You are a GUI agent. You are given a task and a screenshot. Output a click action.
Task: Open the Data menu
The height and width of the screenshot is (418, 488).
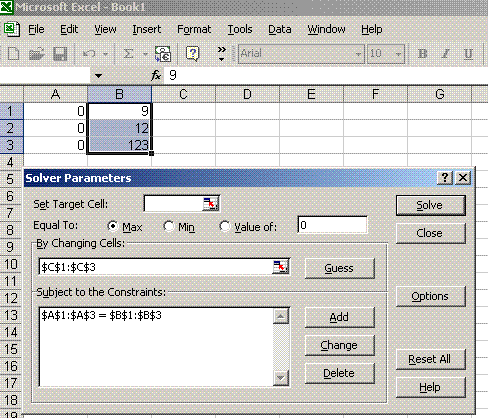(280, 29)
